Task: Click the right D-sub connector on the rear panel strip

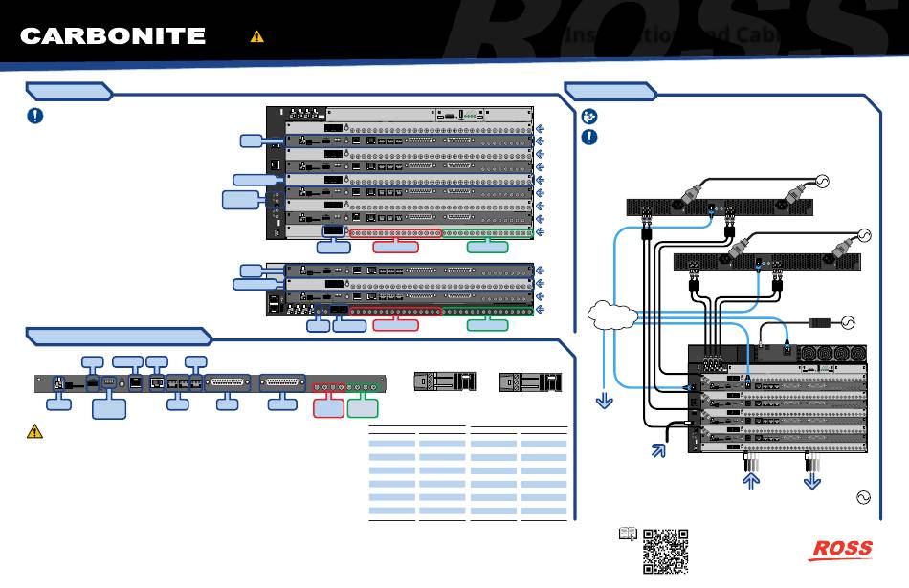Action: pyautogui.click(x=282, y=382)
